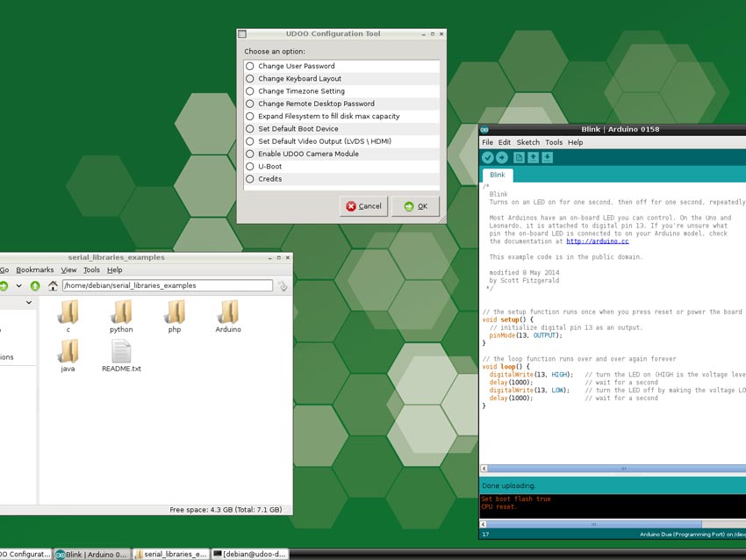Open the Sketch menu in Arduino

528,142
